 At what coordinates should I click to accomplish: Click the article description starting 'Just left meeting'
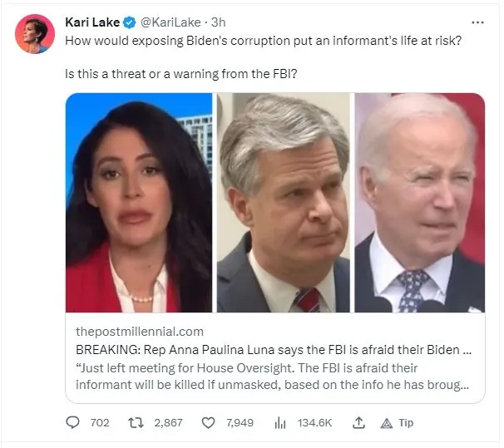click(x=273, y=376)
